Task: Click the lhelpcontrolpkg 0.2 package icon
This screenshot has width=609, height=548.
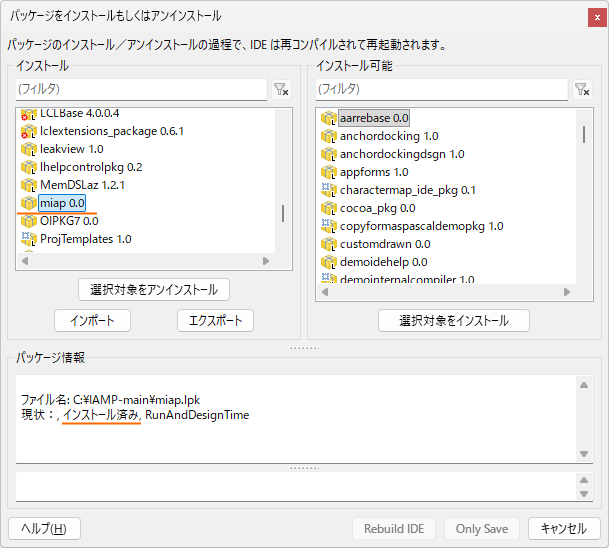Action: point(28,167)
